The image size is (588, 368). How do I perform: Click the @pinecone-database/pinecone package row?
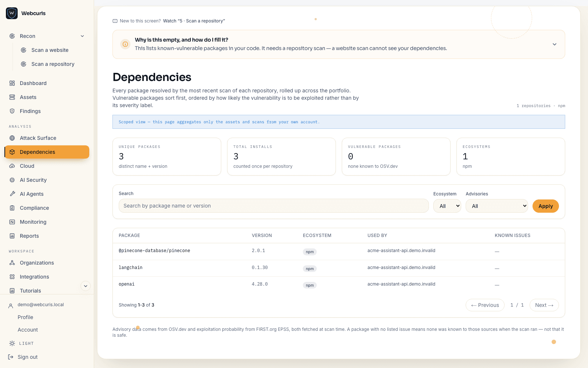point(339,251)
